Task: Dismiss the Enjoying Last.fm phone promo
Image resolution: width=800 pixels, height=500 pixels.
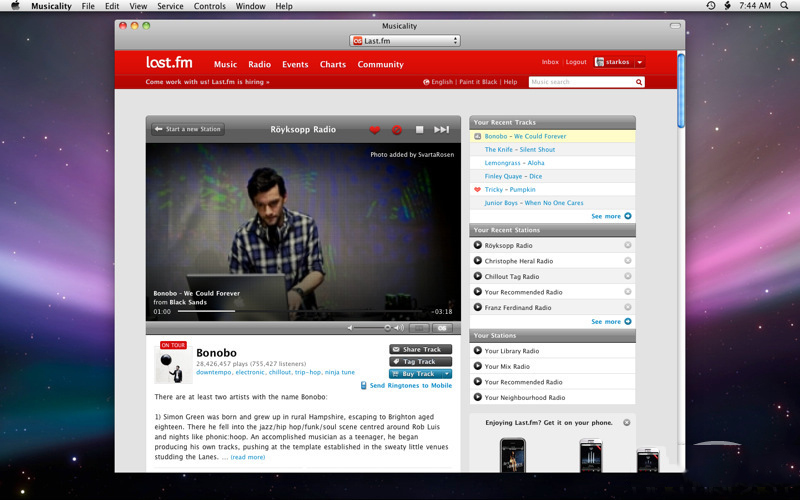Action: tap(627, 422)
